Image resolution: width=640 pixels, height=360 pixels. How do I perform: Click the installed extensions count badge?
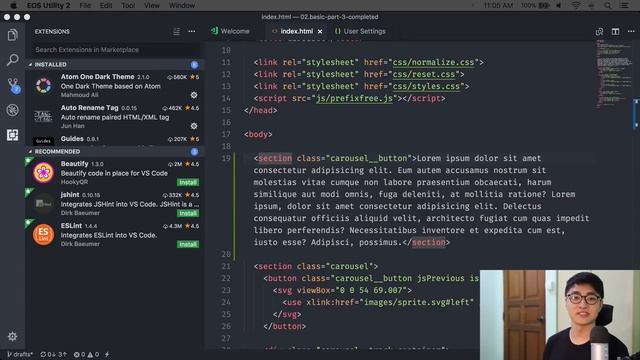[x=194, y=64]
